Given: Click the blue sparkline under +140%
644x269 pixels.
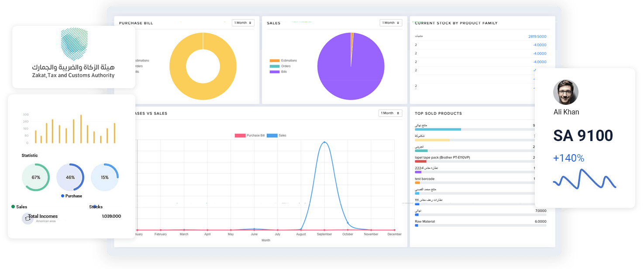Looking at the screenshot, I should point(584,180).
